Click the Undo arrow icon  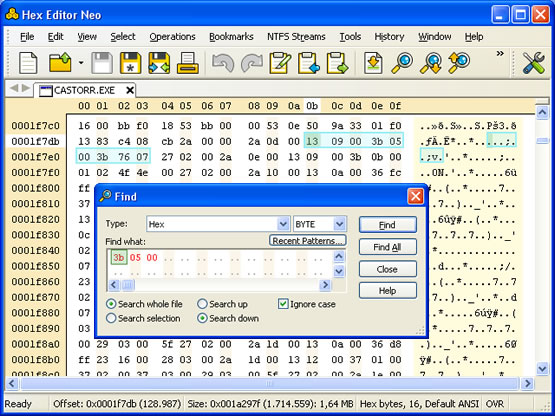223,63
